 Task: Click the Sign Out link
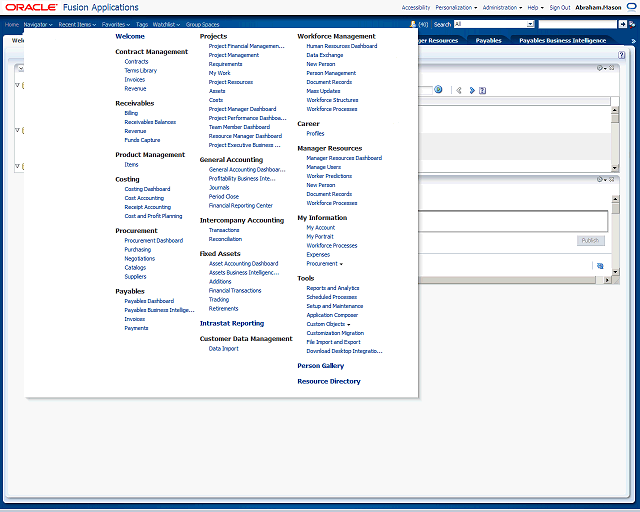click(x=559, y=7)
